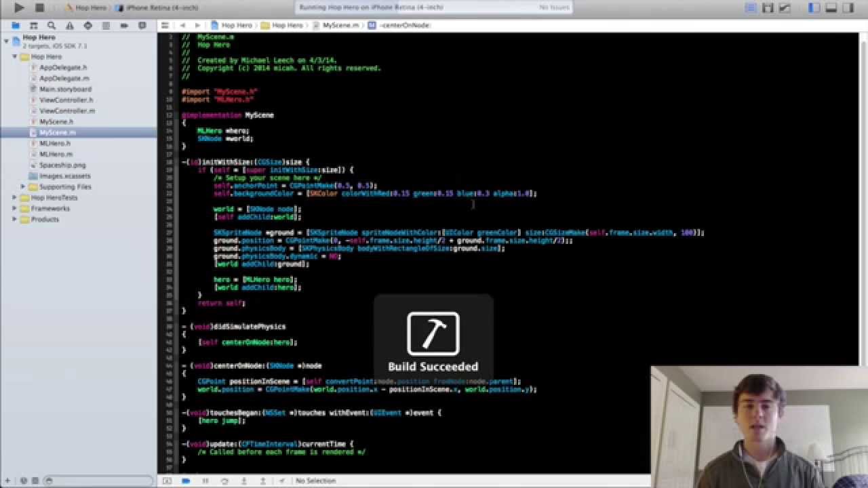Click the No Issues status text
868x488 pixels.
(x=554, y=7)
